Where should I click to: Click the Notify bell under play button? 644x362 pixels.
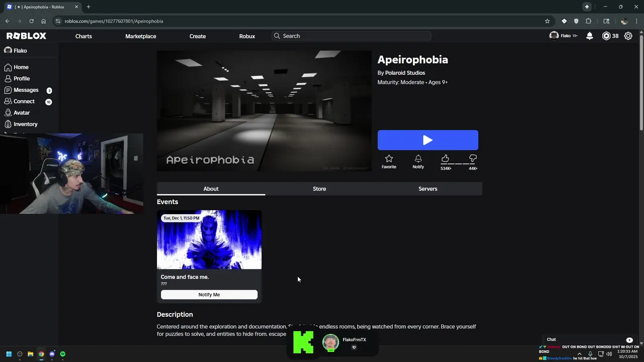[418, 161]
